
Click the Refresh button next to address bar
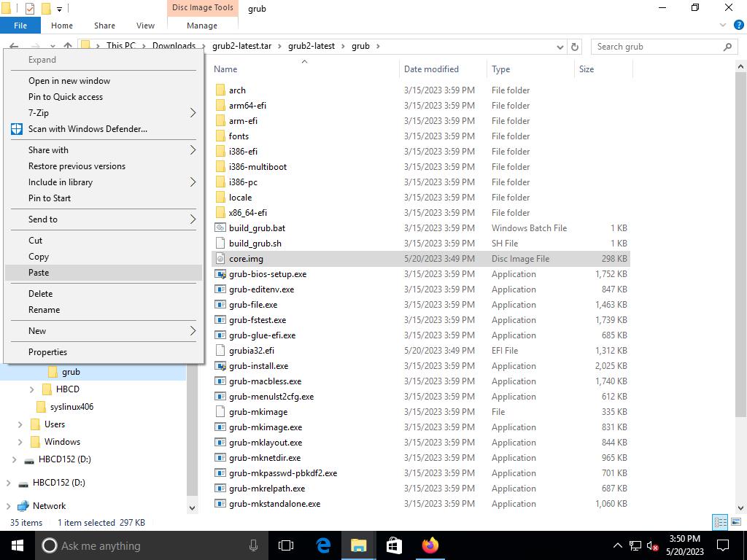(575, 47)
